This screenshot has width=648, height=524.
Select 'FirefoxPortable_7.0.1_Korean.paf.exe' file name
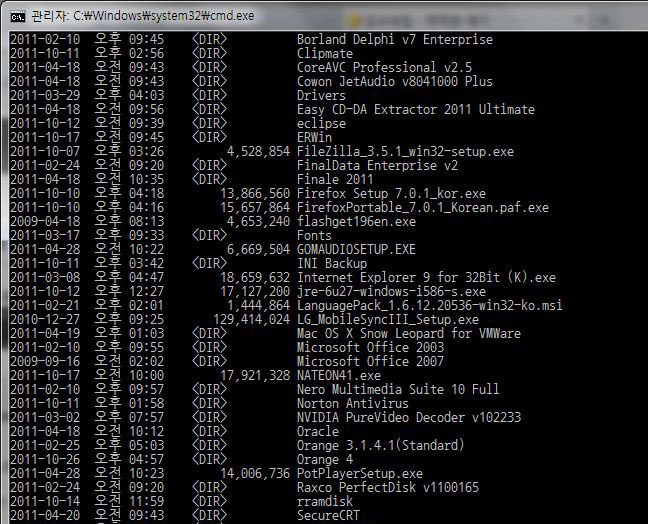[423, 207]
